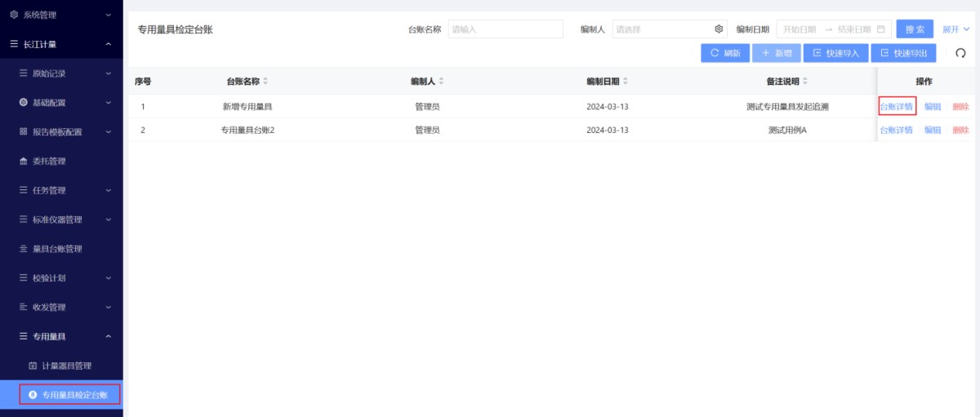Click 删除 for 新增专用量具 row
Image resolution: width=980 pixels, height=417 pixels.
point(960,107)
